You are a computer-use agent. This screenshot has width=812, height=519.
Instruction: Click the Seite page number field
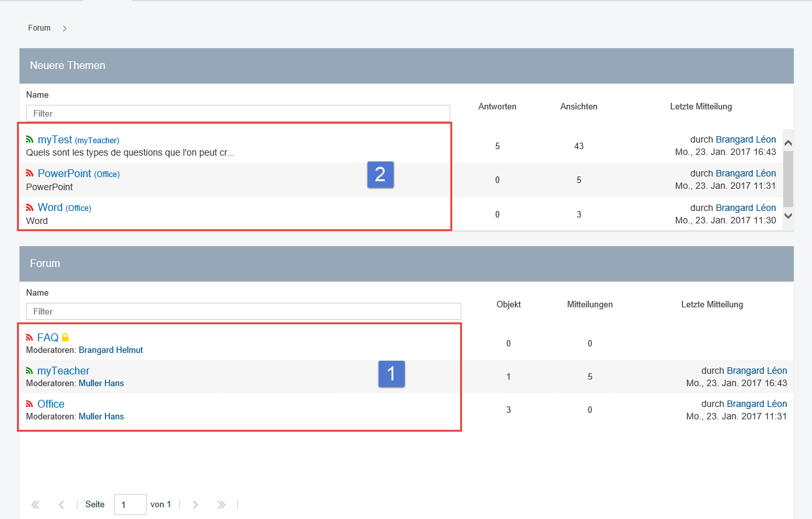point(130,505)
